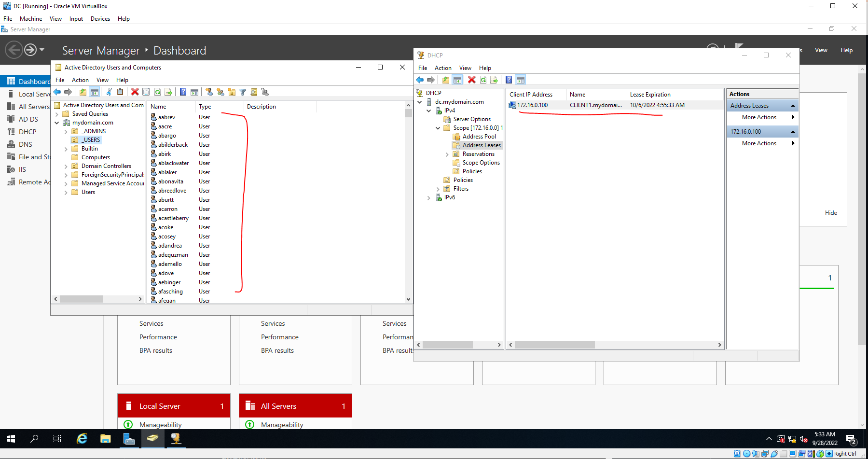Open Internet Explorer from the taskbar
Viewport: 868px width, 459px height.
point(83,439)
